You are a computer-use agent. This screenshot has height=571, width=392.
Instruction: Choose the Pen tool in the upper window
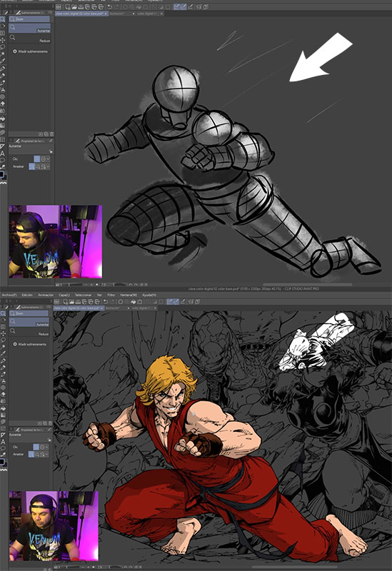point(3,69)
